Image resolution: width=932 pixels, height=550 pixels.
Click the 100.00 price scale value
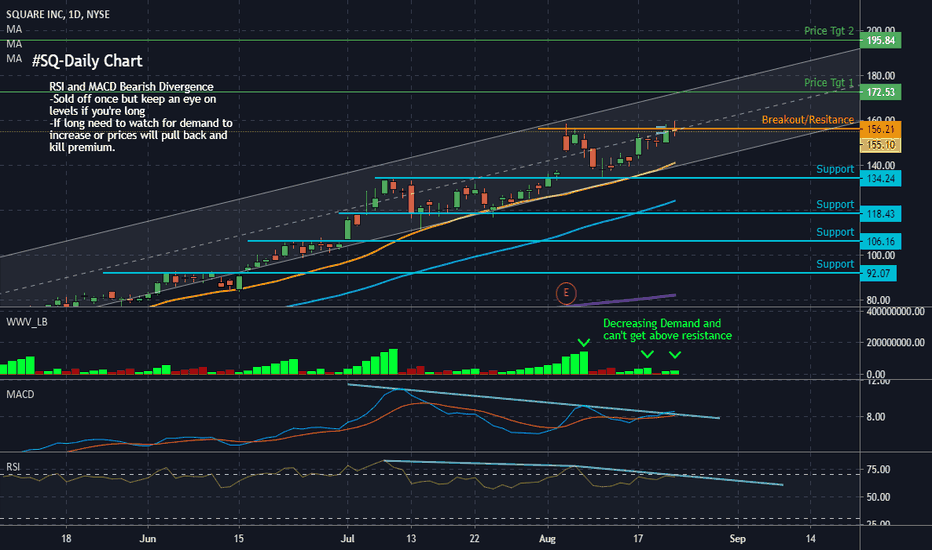[x=881, y=256]
